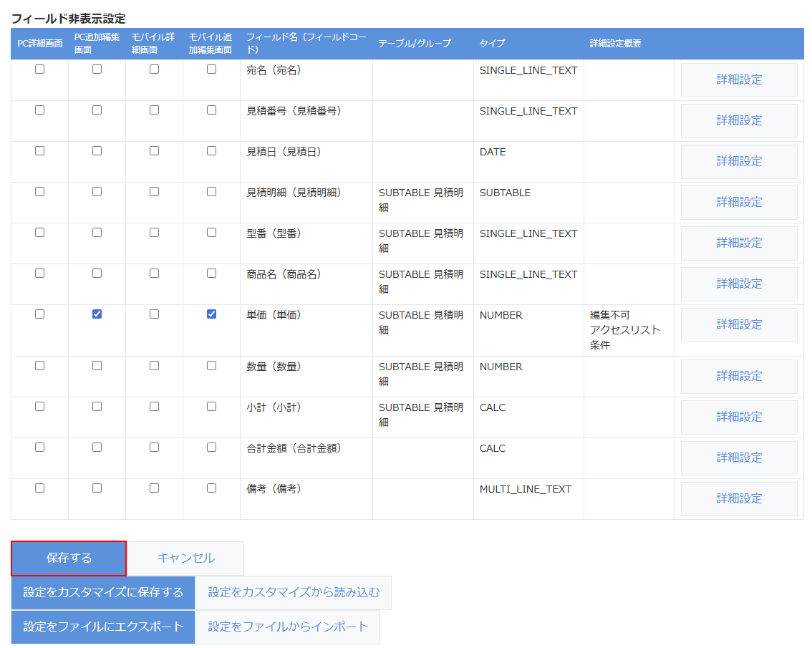
Task: Uncheck モバイル追加編集画面 box for 単価 row
Action: point(211,314)
